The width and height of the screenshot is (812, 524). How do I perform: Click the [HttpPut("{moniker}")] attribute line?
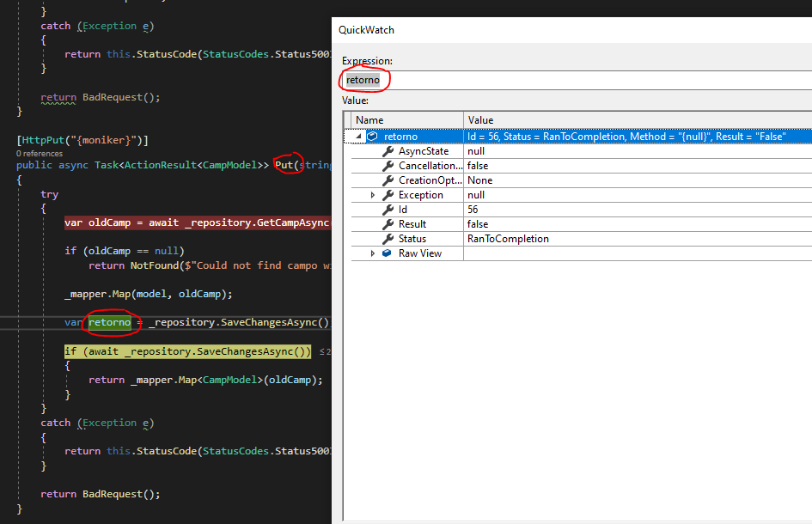82,140
